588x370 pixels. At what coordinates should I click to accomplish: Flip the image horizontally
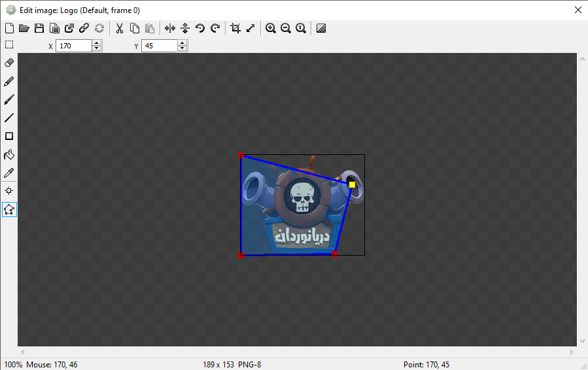coord(170,28)
